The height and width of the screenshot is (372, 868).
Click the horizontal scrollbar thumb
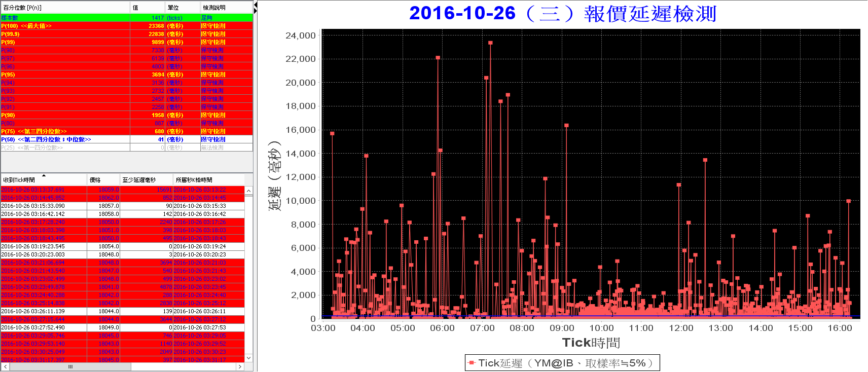70,366
